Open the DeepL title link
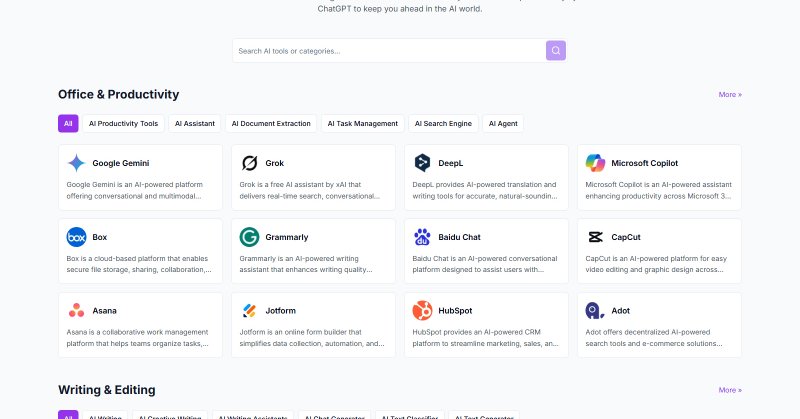The image size is (800, 419). point(451,163)
